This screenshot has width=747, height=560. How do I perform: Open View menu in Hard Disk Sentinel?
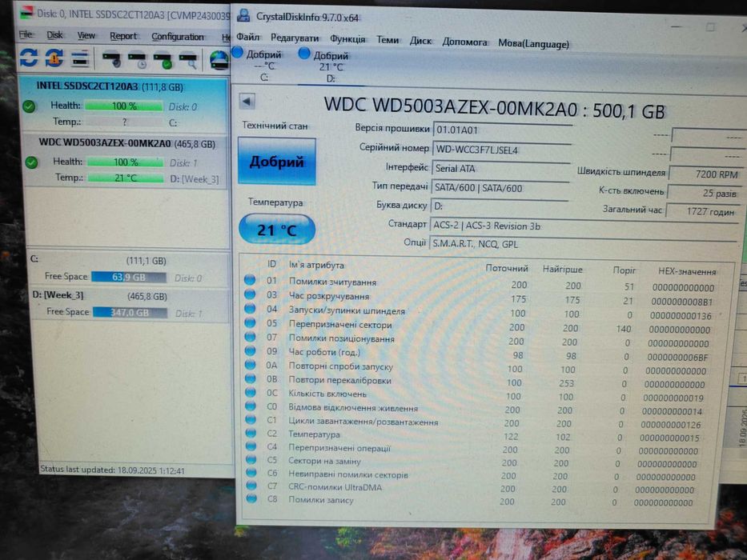point(86,35)
